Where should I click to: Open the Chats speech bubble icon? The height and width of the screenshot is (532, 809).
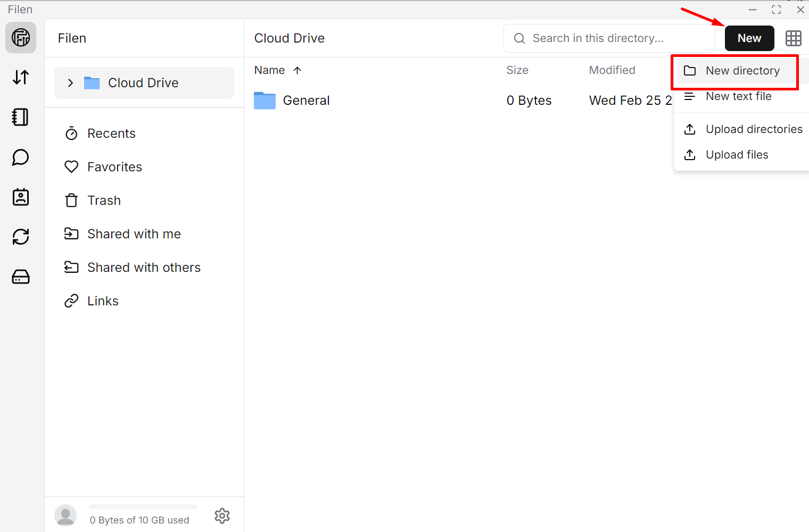tap(21, 157)
